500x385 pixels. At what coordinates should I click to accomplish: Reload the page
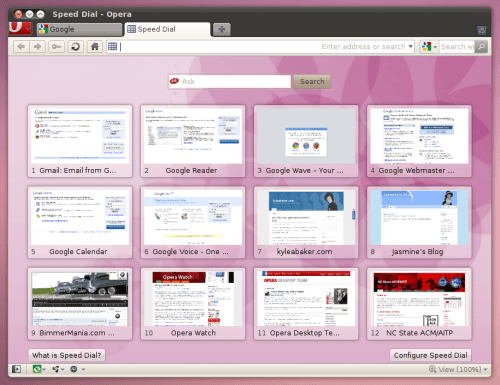(x=76, y=46)
